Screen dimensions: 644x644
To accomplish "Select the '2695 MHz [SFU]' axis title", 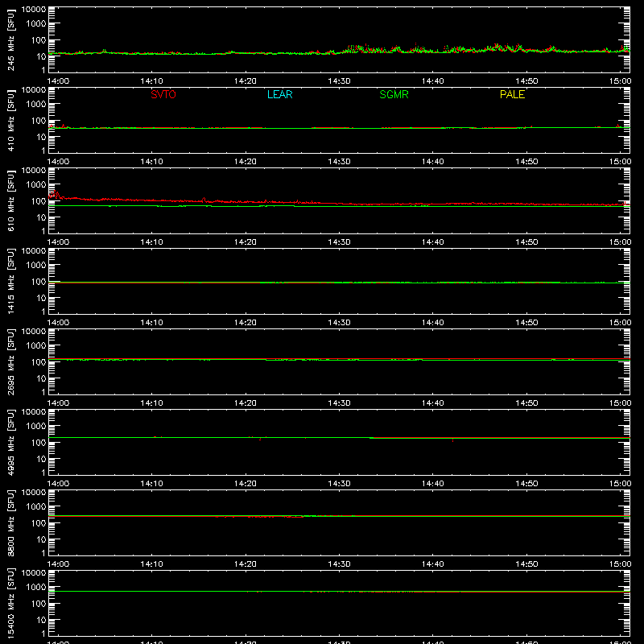I will 10,361.
